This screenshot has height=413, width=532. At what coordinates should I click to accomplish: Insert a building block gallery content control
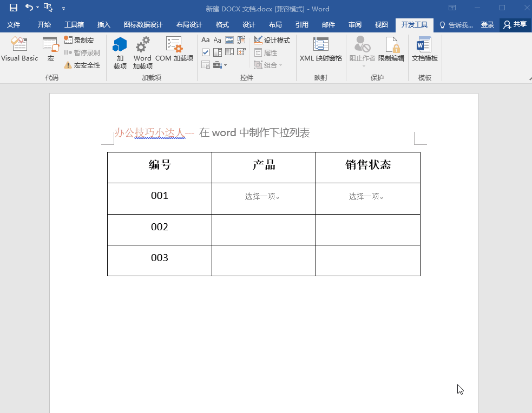(x=241, y=40)
